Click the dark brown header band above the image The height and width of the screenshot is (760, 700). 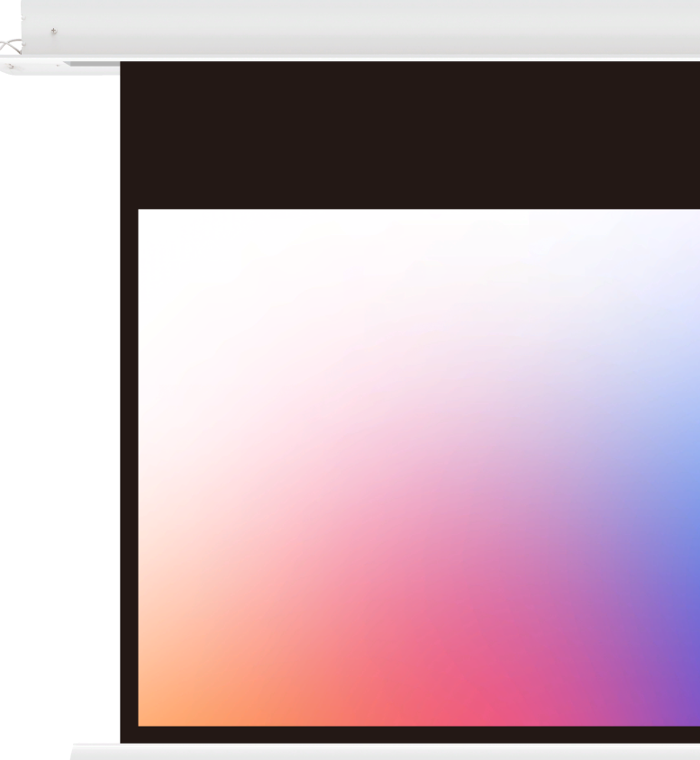pos(405,135)
